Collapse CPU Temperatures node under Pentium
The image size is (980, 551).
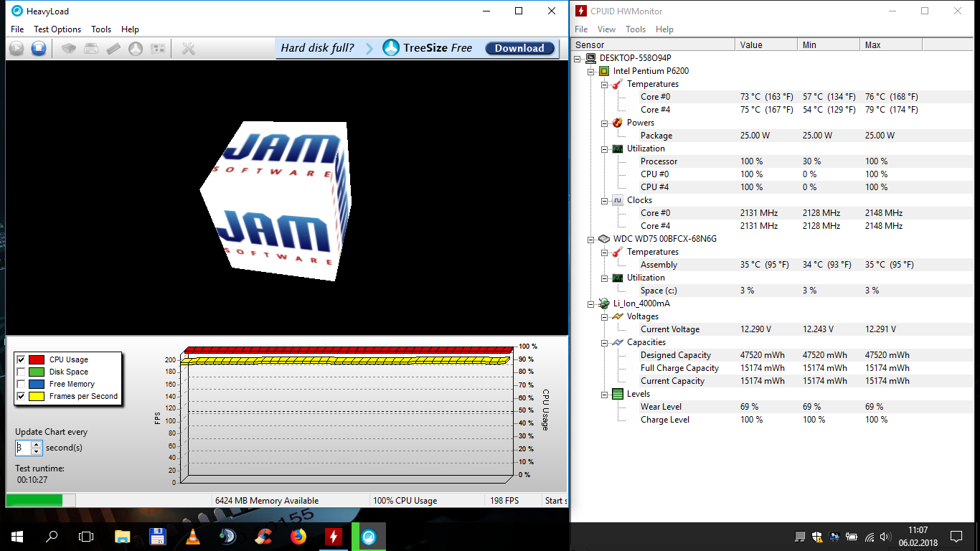click(x=604, y=84)
